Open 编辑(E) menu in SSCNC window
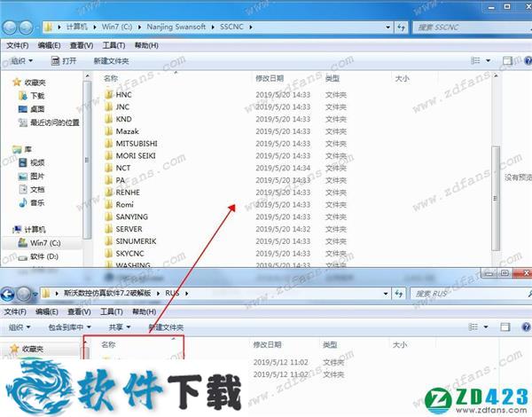 pyautogui.click(x=49, y=45)
